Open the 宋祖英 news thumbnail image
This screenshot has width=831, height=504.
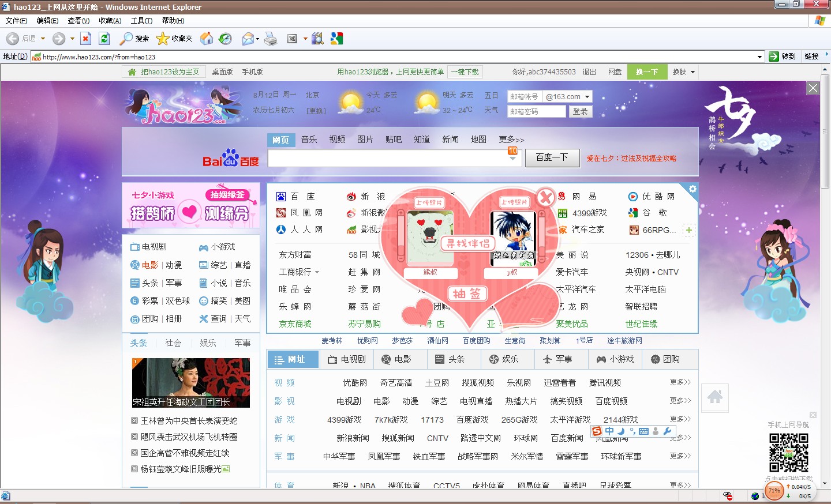coord(191,383)
